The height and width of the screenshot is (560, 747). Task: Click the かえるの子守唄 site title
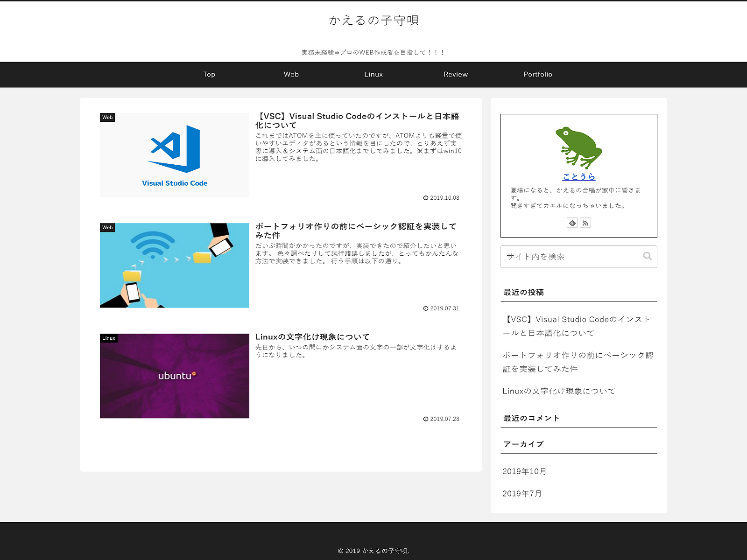click(x=373, y=21)
